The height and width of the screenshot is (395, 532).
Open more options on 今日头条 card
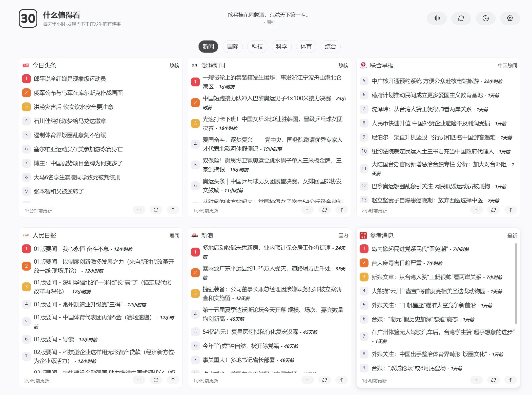pos(139,210)
